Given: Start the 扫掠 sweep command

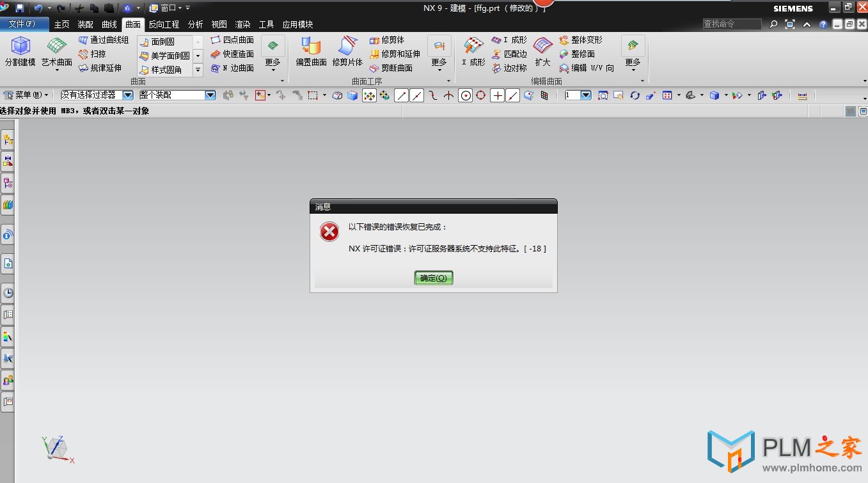Looking at the screenshot, I should point(92,54).
